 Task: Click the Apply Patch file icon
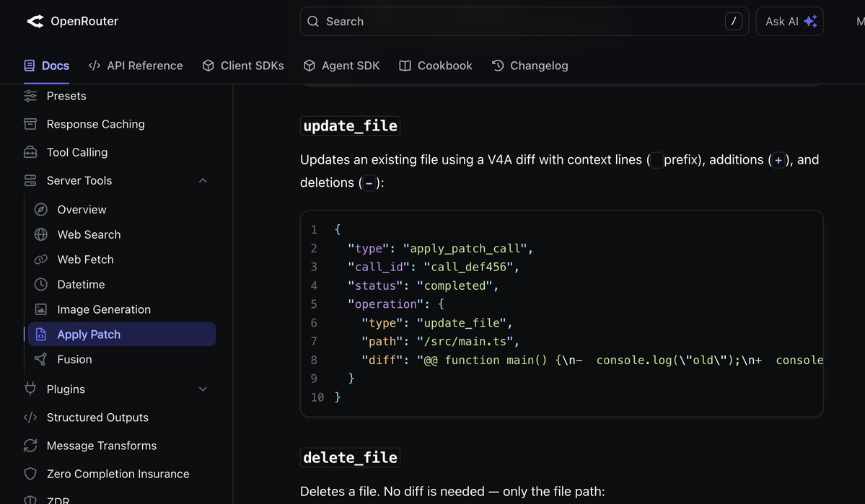41,334
